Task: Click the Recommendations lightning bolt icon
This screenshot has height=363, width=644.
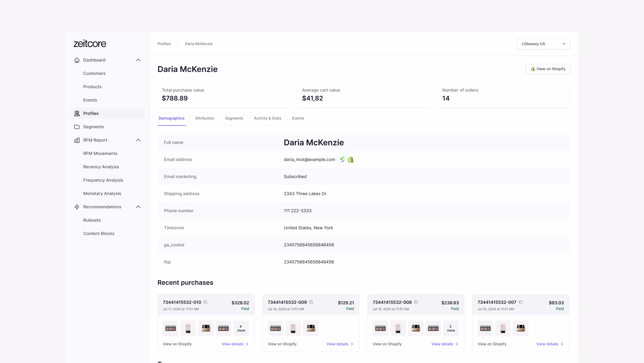Action: 77,207
